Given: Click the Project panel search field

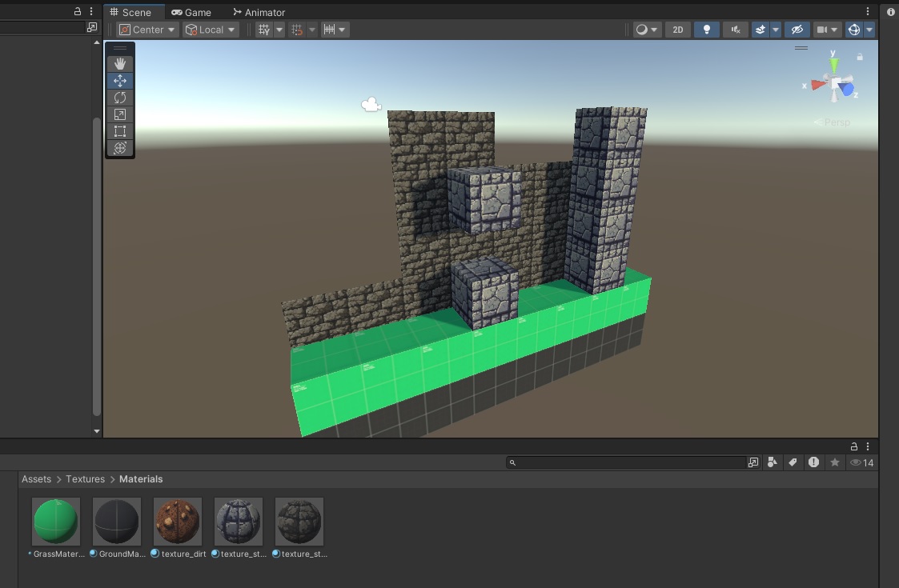Looking at the screenshot, I should [627, 462].
